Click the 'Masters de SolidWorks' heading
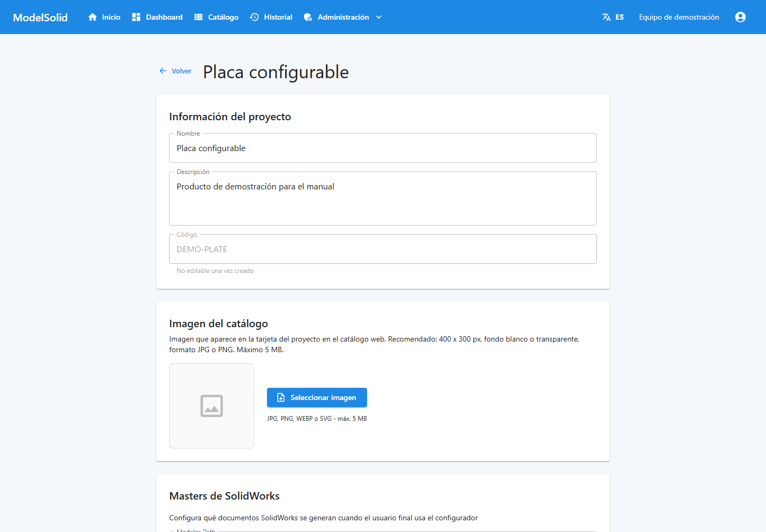Image resolution: width=766 pixels, height=532 pixels. (224, 496)
